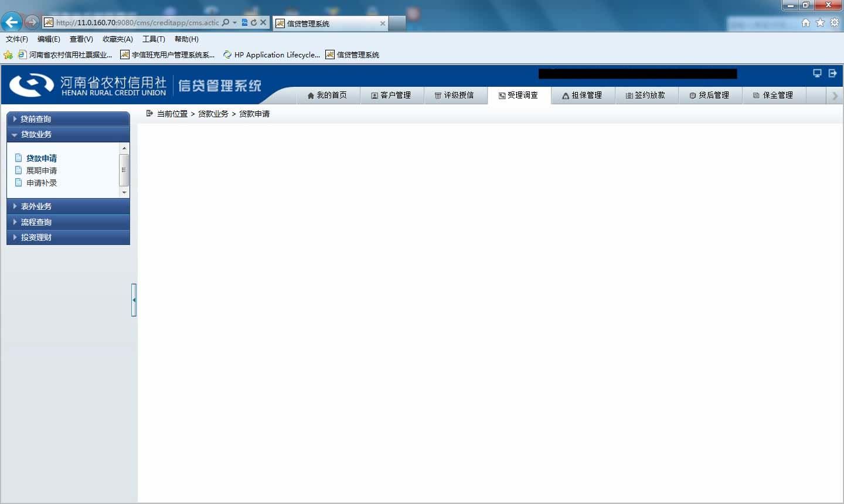Click the Stop loading X icon
844x504 pixels.
coord(263,22)
